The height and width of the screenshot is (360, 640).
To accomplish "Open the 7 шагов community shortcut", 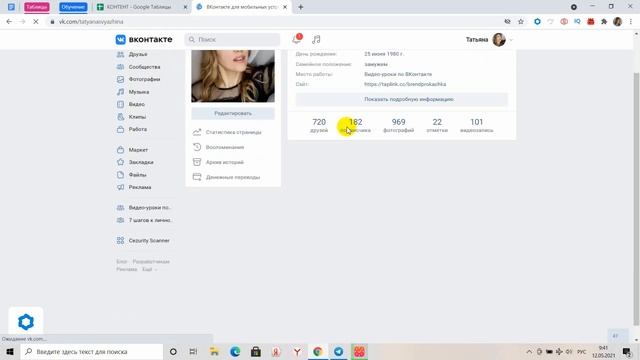I will click(x=144, y=220).
